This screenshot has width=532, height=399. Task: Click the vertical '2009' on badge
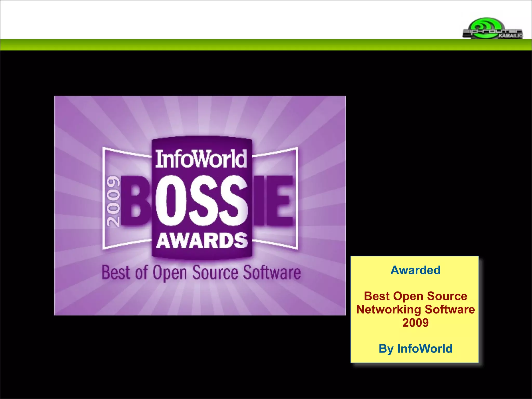113,201
